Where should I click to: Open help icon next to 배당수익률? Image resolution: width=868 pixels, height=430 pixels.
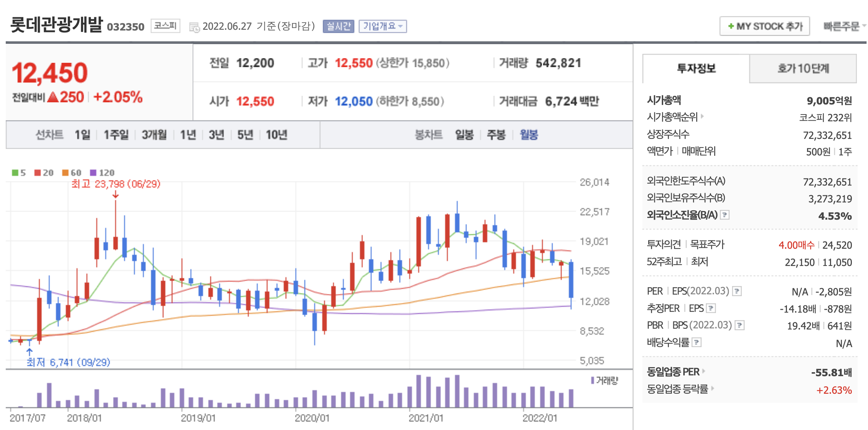click(697, 342)
